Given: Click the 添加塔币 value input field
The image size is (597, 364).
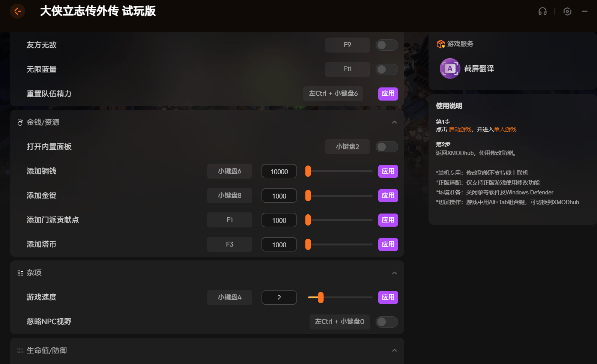Looking at the screenshot, I should [x=279, y=245].
